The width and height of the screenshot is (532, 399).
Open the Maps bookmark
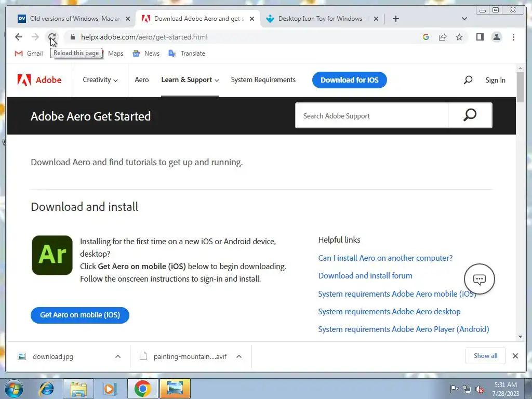(115, 54)
